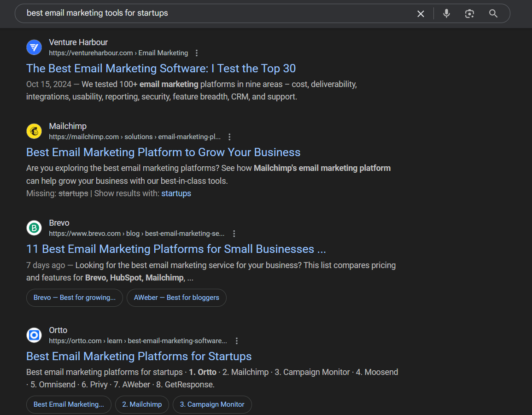Click the Mailchimp favicon
Screen dimensions: 532x415
(x=34, y=131)
